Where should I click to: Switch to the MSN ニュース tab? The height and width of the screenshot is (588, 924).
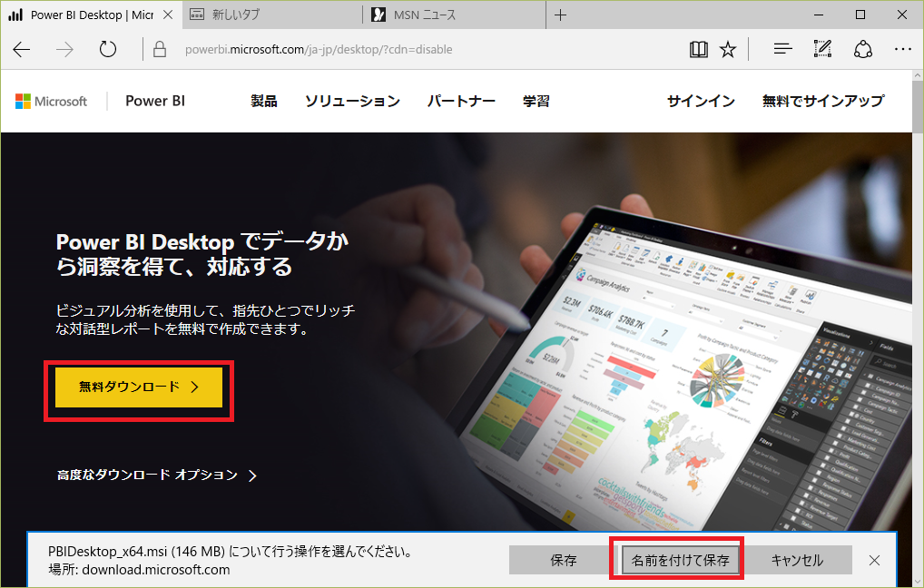[x=454, y=15]
